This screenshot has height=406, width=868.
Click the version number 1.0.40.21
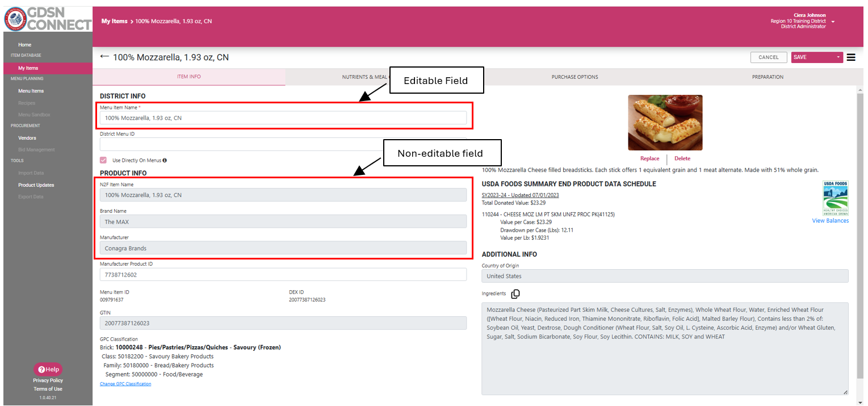coord(48,398)
